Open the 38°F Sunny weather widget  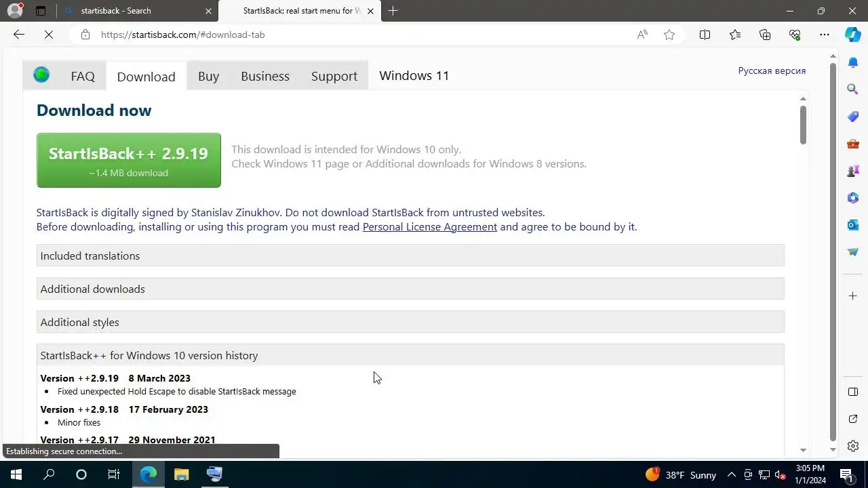(681, 474)
